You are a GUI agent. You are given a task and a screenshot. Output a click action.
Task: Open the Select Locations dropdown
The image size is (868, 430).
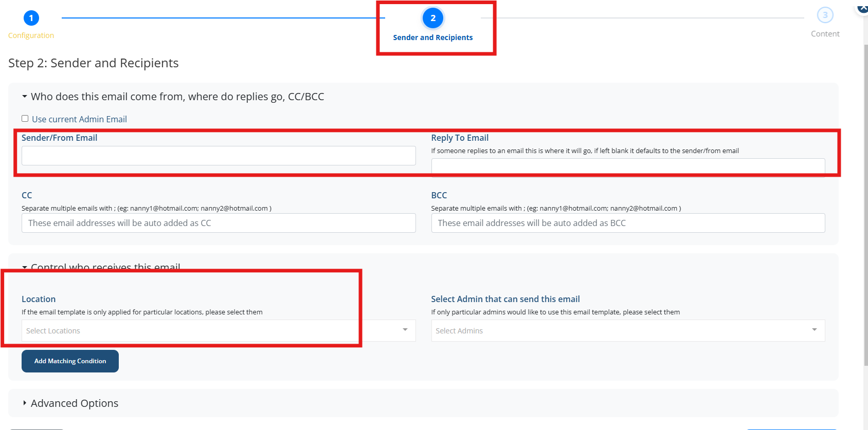[219, 331]
